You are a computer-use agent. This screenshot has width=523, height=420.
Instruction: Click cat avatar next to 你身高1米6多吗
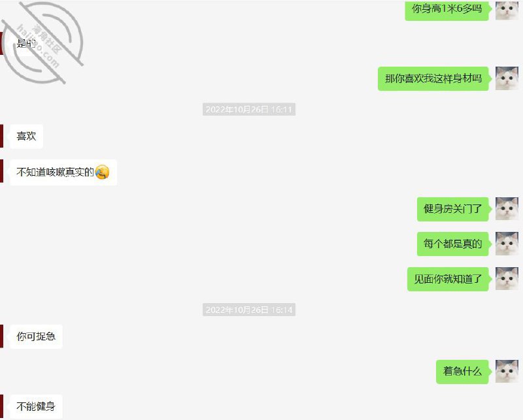[x=507, y=10]
